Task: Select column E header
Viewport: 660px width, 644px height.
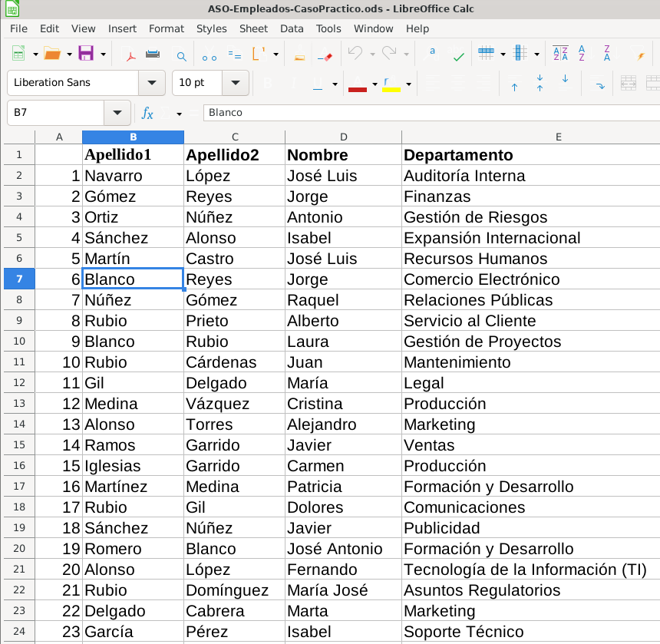Action: [x=558, y=137]
